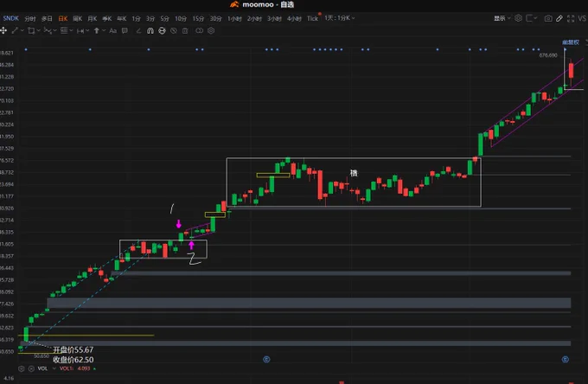The height and width of the screenshot is (384, 588).
Task: Select the 3分 timeframe
Action: 150,19
